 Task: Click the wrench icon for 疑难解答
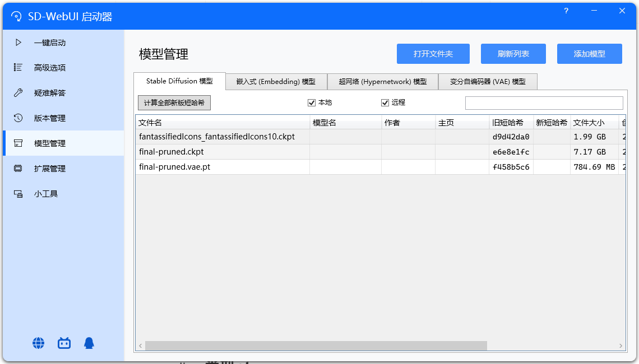click(18, 93)
